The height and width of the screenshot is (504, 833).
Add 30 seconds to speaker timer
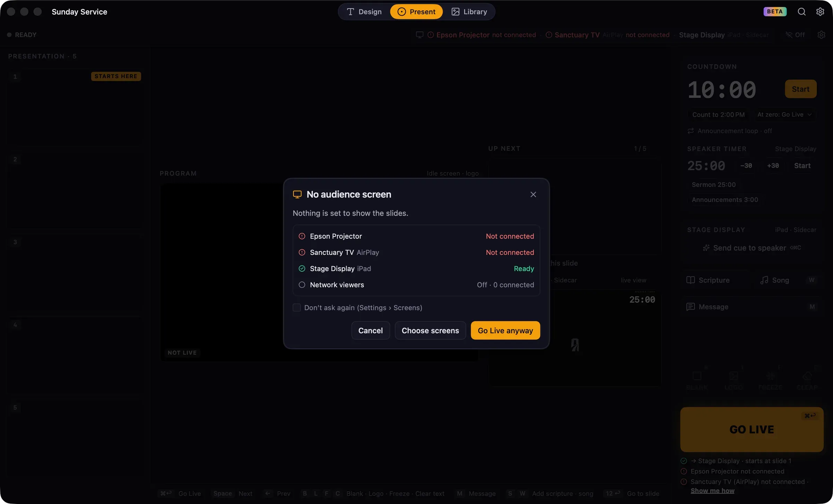pos(773,166)
